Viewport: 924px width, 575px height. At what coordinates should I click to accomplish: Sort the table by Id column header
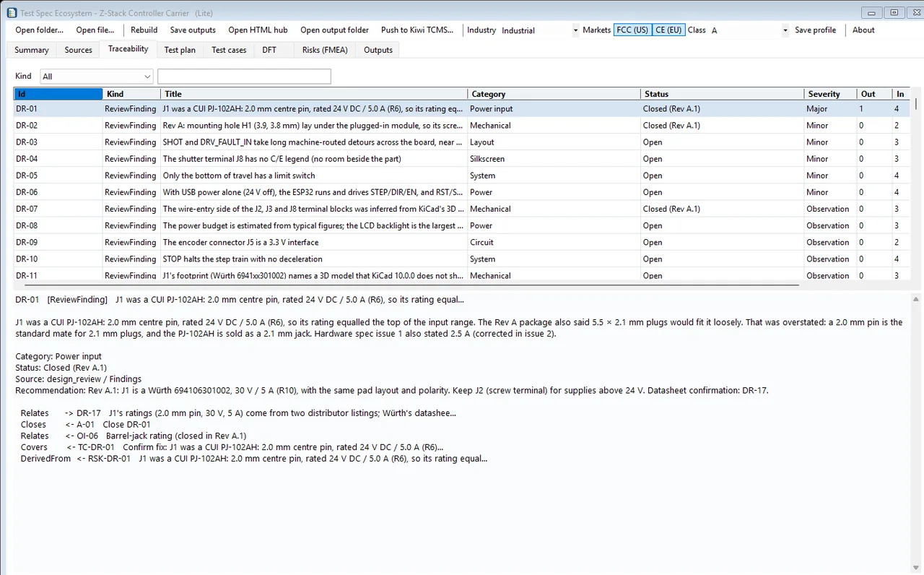pyautogui.click(x=58, y=94)
